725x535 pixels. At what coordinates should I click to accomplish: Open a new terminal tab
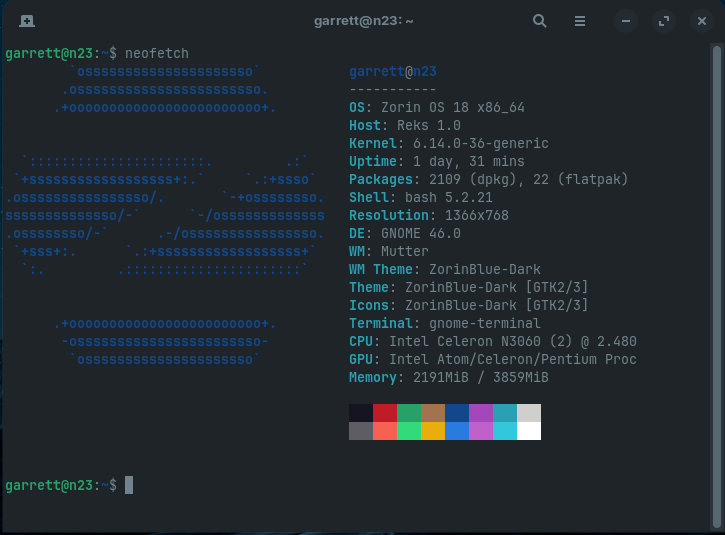26,20
